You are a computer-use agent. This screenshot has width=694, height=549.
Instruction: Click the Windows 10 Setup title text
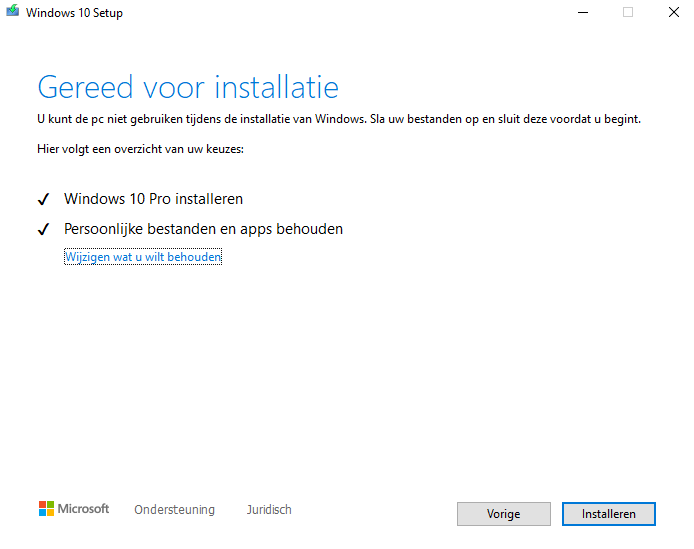75,13
